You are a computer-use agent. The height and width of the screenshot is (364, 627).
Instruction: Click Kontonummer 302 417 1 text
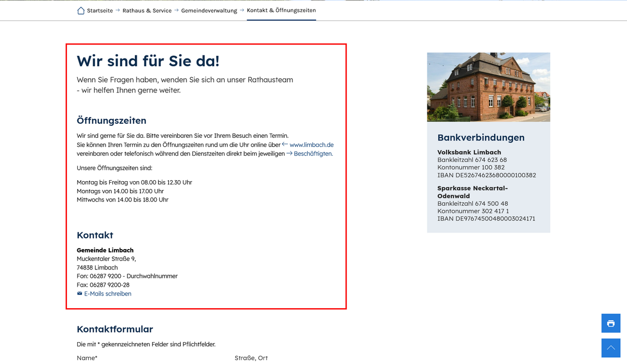[x=473, y=211]
